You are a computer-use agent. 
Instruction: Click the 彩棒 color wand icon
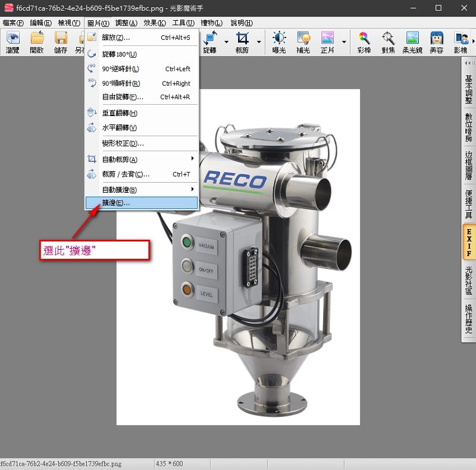tap(364, 42)
